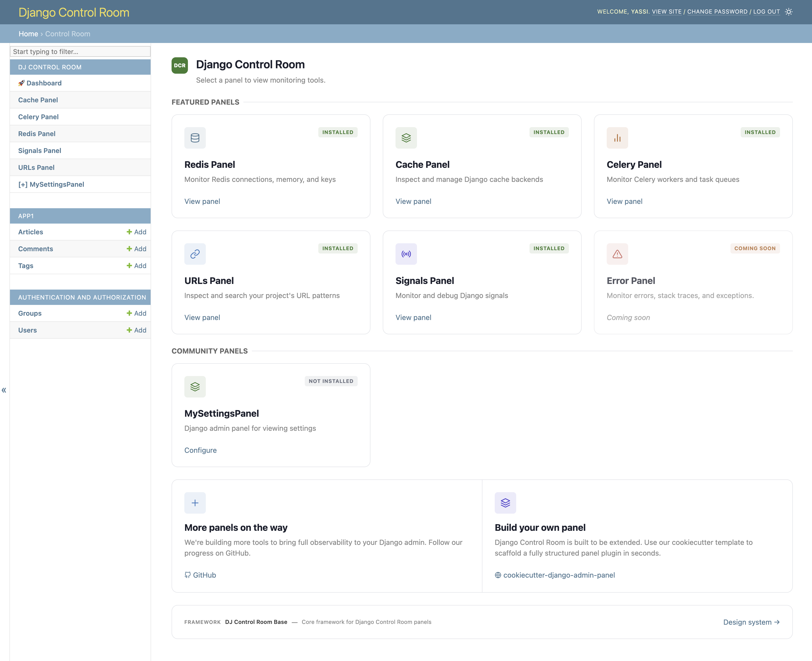Open URLs Panel in the sidebar
812x661 pixels.
[36, 168]
